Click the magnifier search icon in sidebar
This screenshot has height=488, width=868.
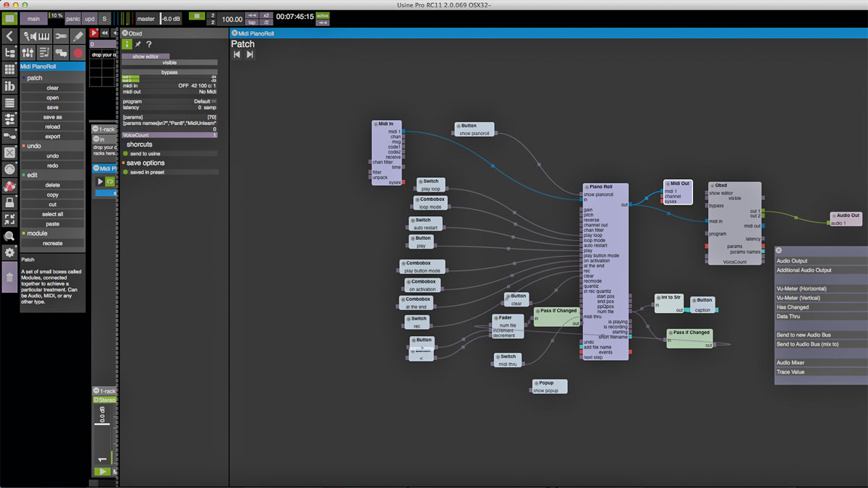(x=9, y=236)
